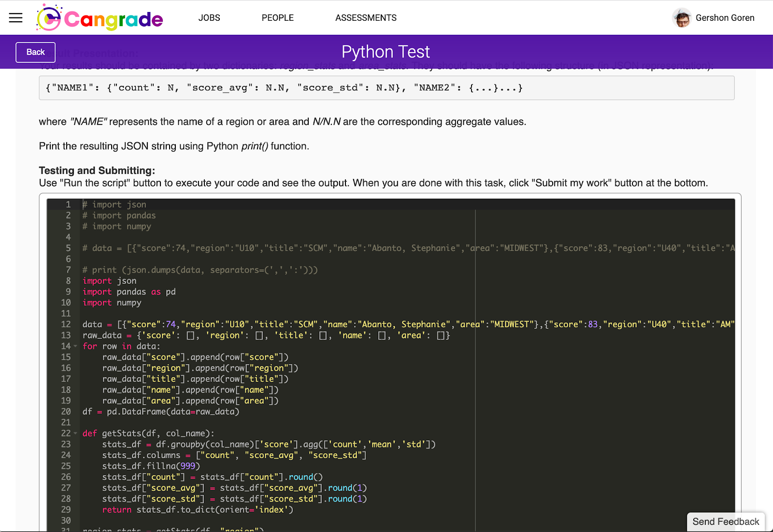Open the ASSESSMENTS menu
Viewport: 773px width, 532px height.
tap(366, 18)
